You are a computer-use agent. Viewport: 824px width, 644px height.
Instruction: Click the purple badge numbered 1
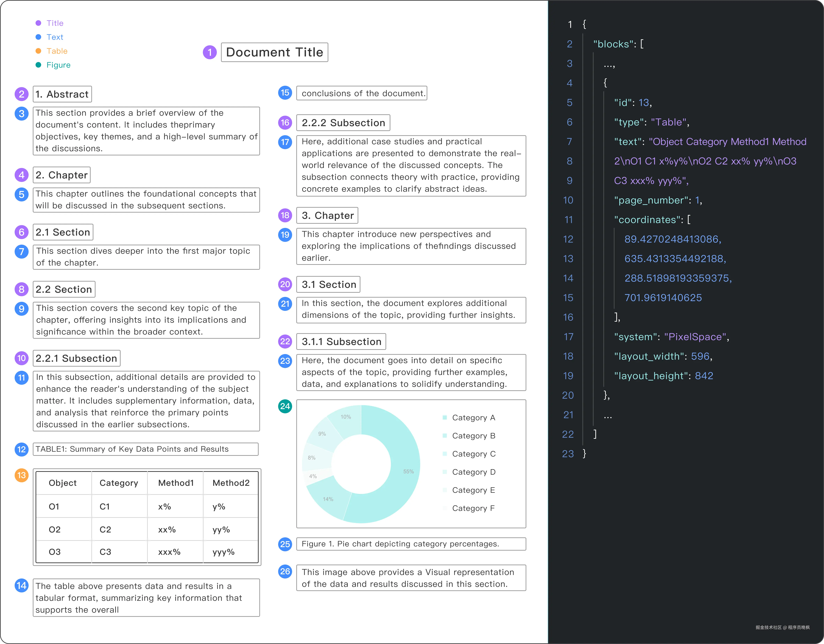210,52
